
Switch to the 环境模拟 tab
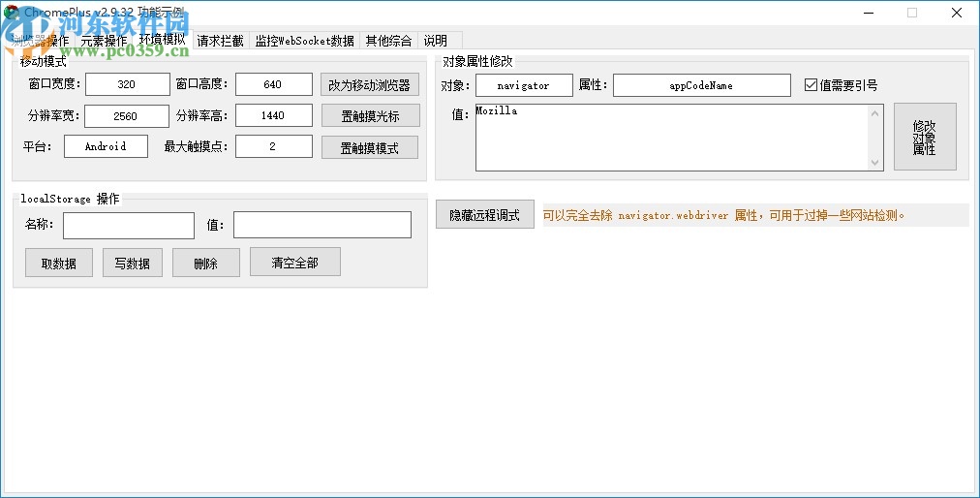point(163,40)
